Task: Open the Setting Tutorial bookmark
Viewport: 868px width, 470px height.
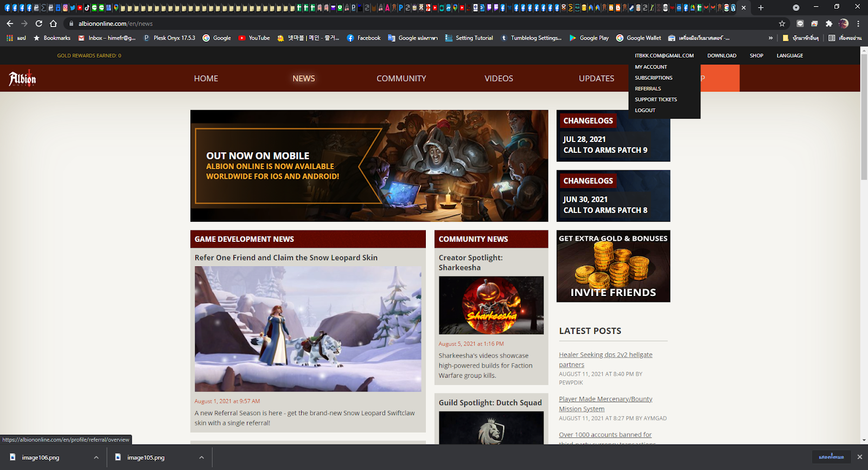Action: [469, 38]
